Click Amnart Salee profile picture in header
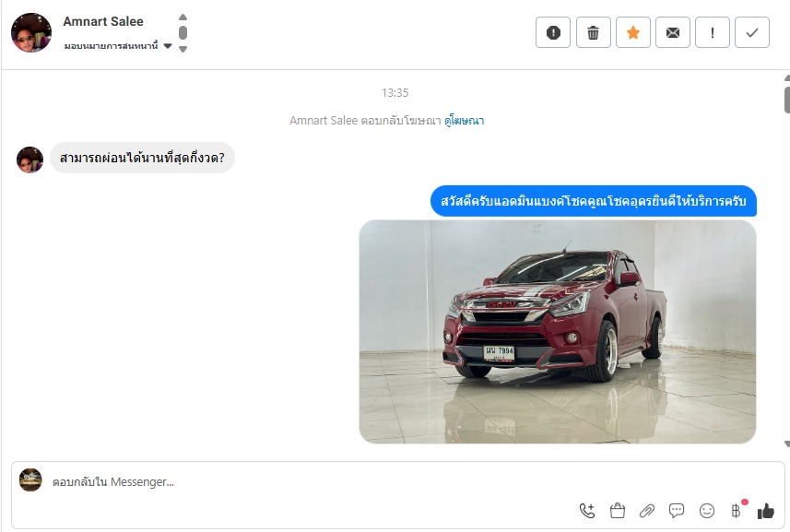The width and height of the screenshot is (790, 532). click(x=31, y=33)
